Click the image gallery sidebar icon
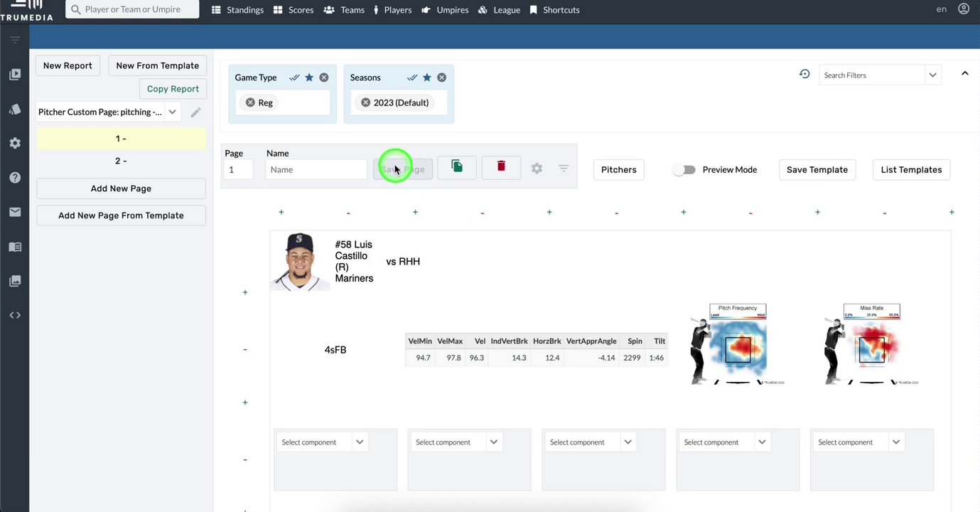The width and height of the screenshot is (980, 512). point(15,281)
